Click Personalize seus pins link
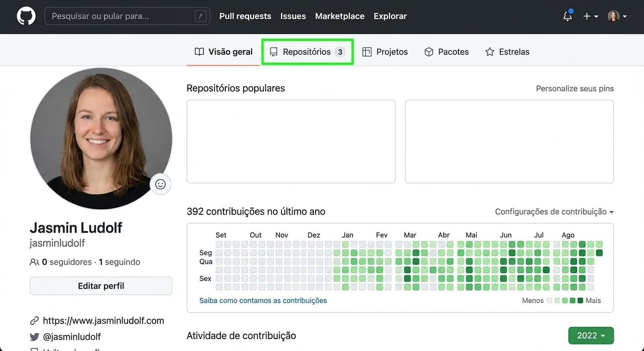This screenshot has width=644, height=351. pos(575,89)
